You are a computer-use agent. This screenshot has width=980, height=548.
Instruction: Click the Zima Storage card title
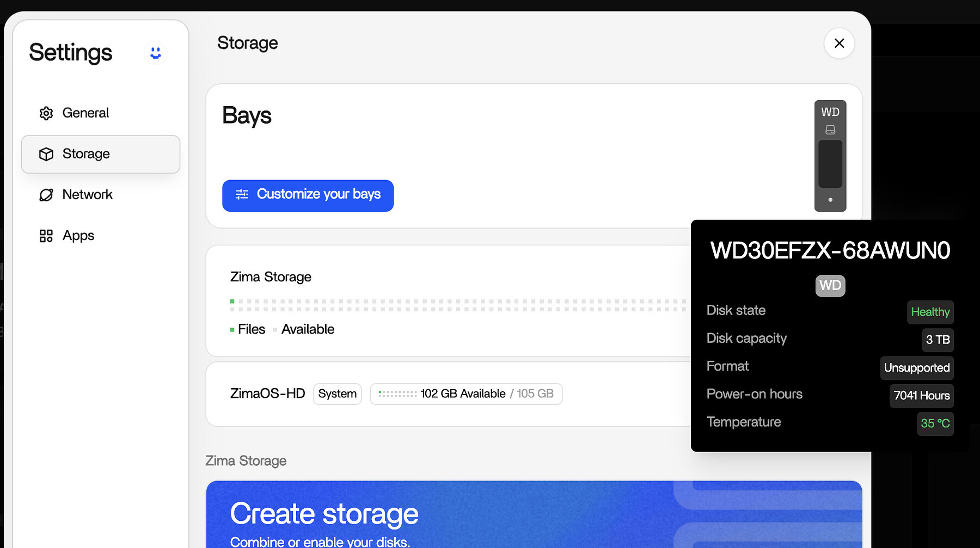point(271,277)
